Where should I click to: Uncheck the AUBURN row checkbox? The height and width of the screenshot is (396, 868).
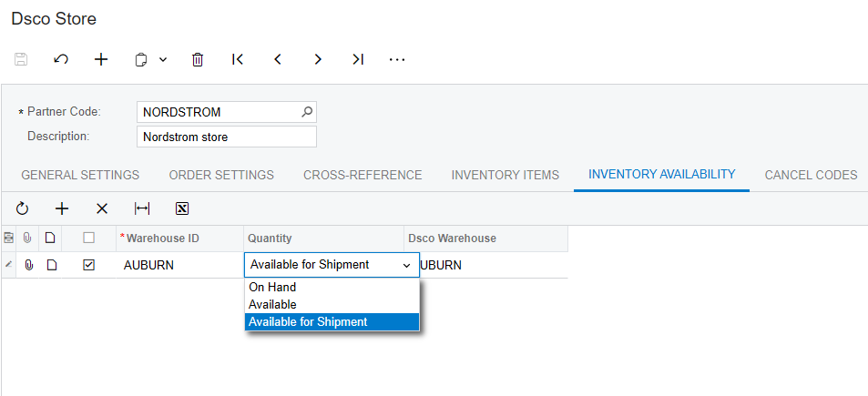pos(88,265)
